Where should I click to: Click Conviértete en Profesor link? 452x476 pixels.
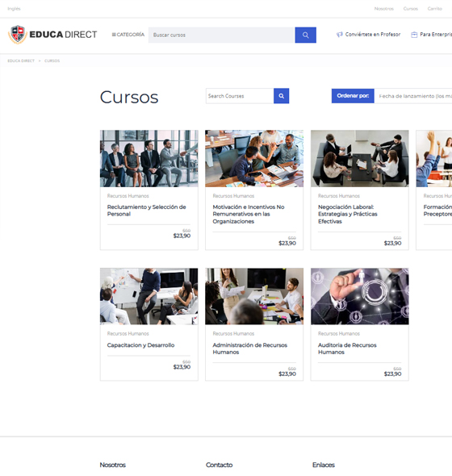tap(373, 35)
